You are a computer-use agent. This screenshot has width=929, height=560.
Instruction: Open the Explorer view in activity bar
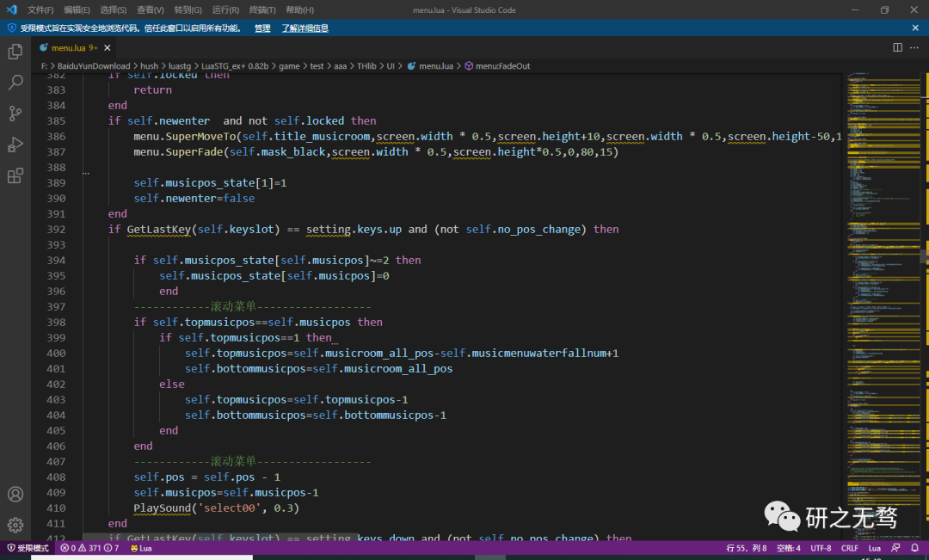[15, 52]
